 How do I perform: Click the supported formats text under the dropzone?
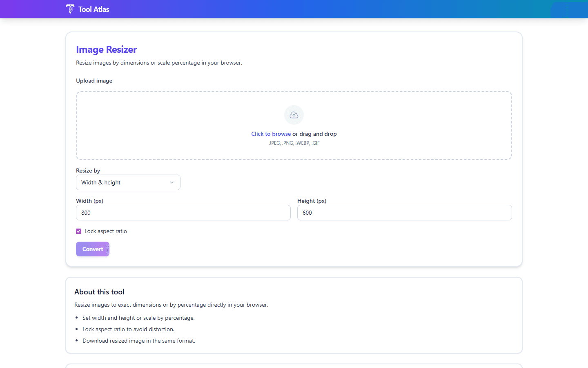point(294,143)
